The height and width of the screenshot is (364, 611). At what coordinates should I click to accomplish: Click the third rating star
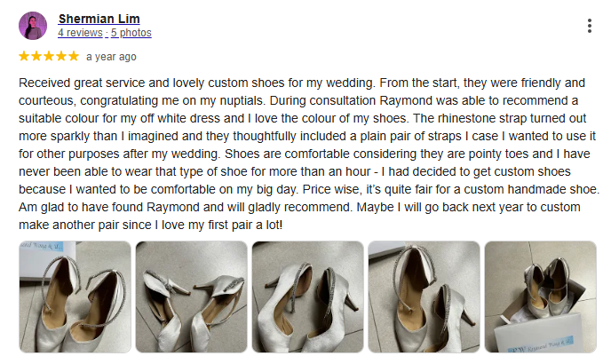coord(49,56)
